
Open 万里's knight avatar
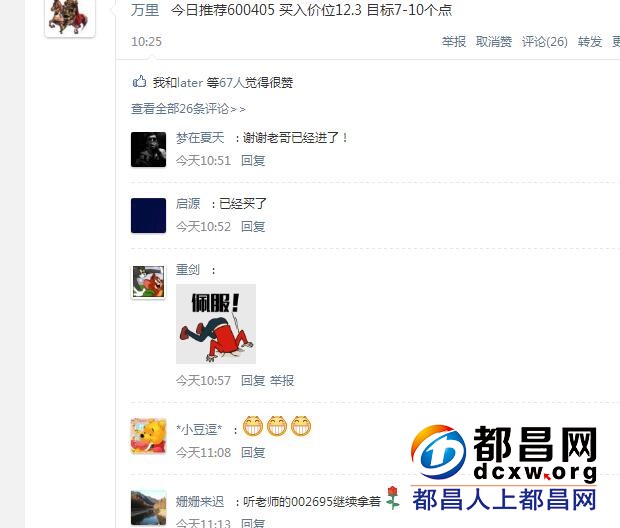(70, 18)
